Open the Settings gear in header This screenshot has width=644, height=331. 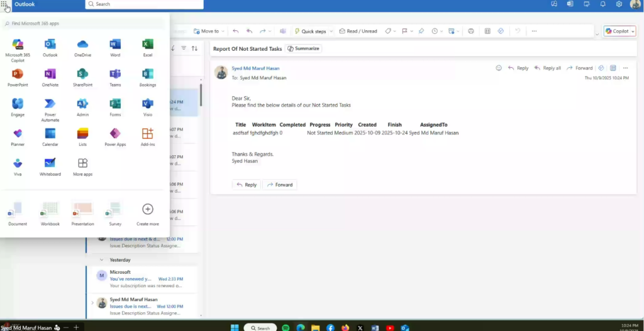click(x=619, y=4)
